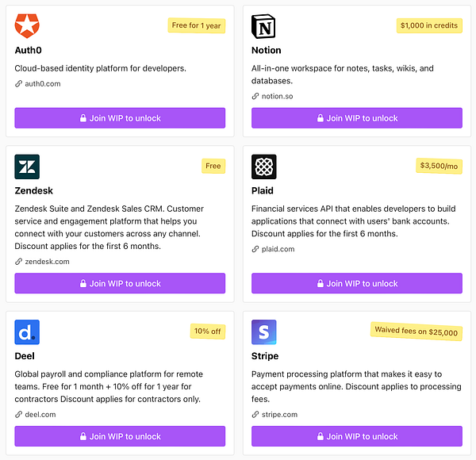Open the auth0.com link
The width and height of the screenshot is (476, 460).
43,83
